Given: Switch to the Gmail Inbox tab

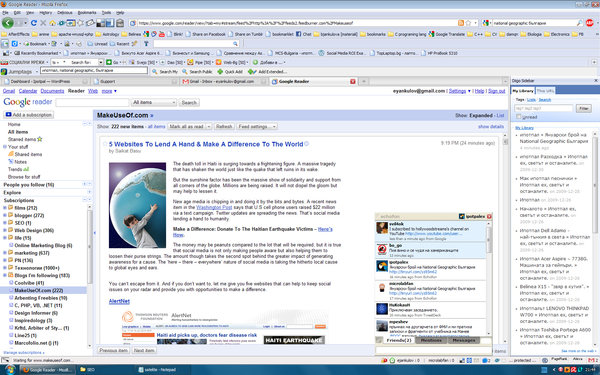Looking at the screenshot, I should tap(224, 82).
